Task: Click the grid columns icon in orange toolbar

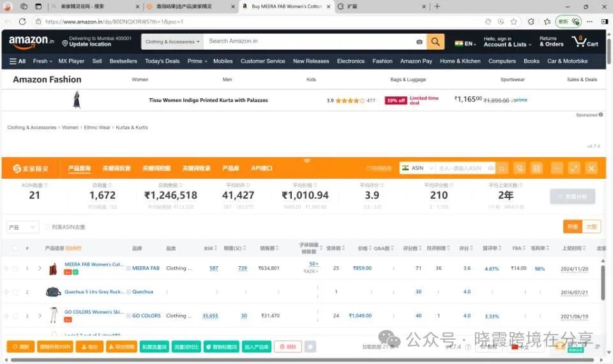Action: pyautogui.click(x=537, y=168)
